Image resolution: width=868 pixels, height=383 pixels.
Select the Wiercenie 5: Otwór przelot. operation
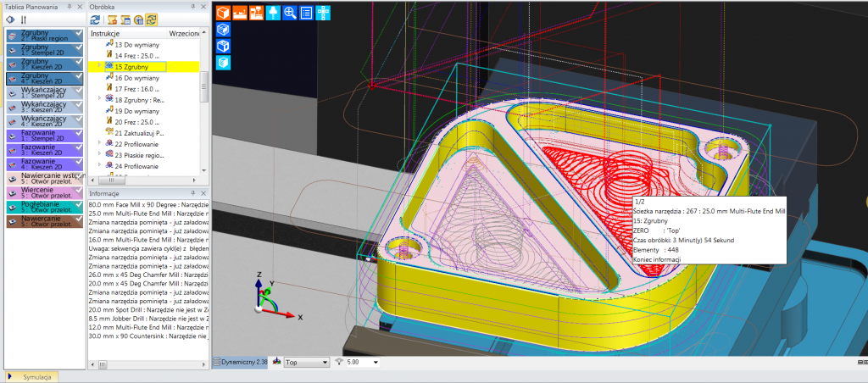click(x=42, y=194)
